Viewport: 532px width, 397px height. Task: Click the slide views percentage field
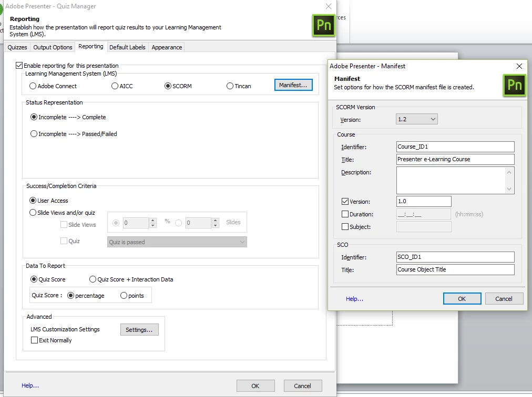click(x=136, y=223)
